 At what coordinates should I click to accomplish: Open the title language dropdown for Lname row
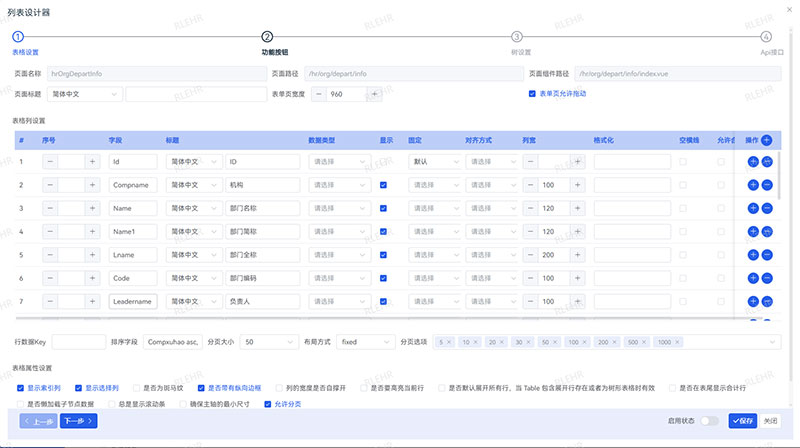pos(194,255)
